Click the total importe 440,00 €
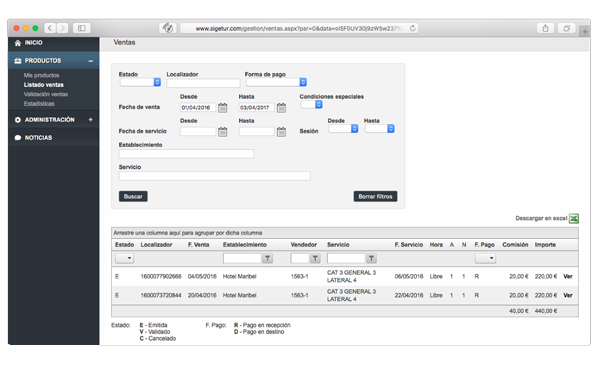The height and width of the screenshot is (368, 602). [x=546, y=311]
